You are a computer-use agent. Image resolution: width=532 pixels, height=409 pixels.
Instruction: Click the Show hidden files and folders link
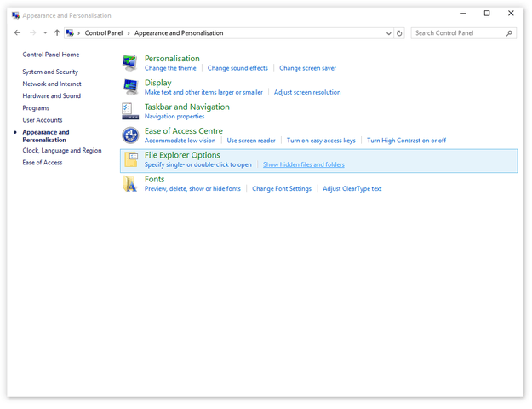(x=303, y=164)
